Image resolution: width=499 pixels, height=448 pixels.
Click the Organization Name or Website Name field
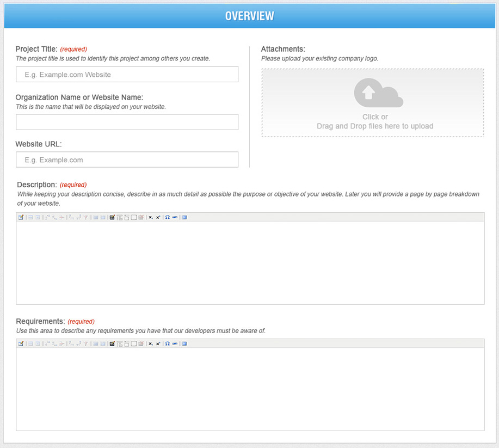click(x=127, y=122)
